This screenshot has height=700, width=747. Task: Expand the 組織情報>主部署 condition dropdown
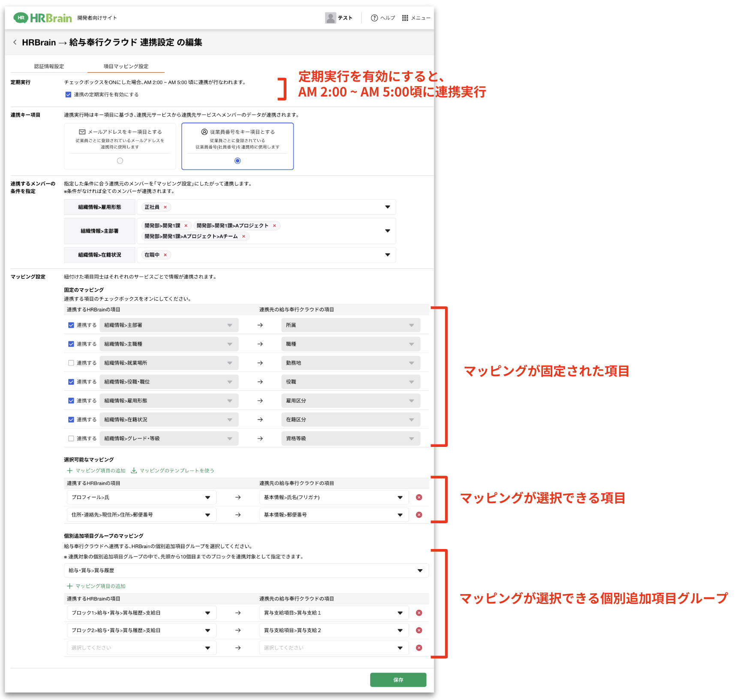387,231
